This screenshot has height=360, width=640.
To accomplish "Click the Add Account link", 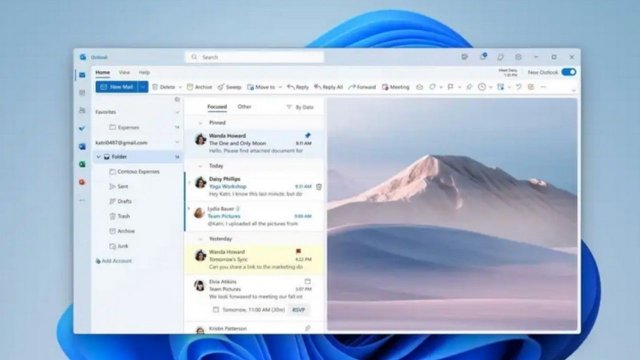I will coord(113,261).
